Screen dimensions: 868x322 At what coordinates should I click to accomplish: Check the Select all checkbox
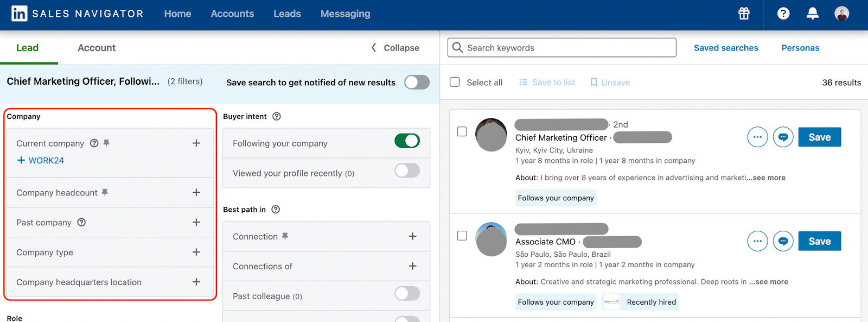point(455,82)
